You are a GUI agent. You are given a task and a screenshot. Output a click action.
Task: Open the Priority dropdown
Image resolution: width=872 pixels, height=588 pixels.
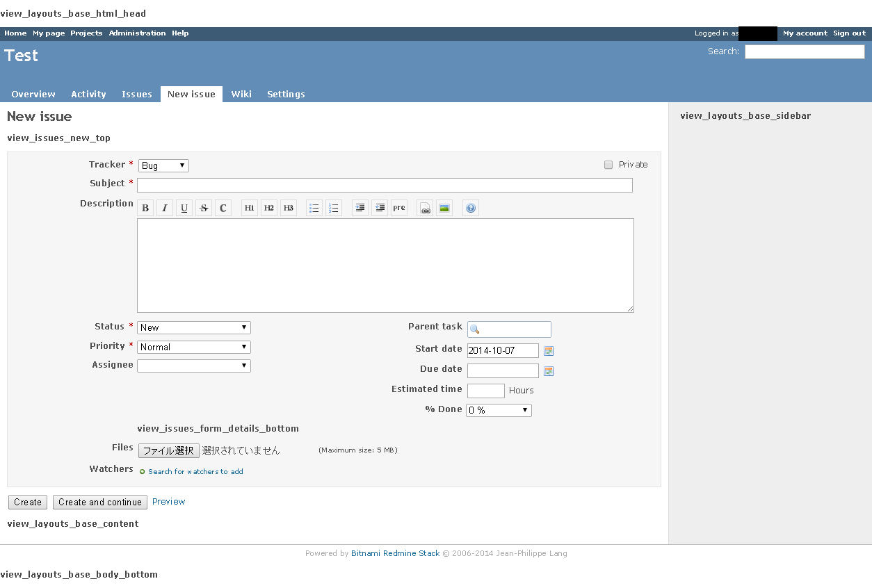tap(193, 346)
